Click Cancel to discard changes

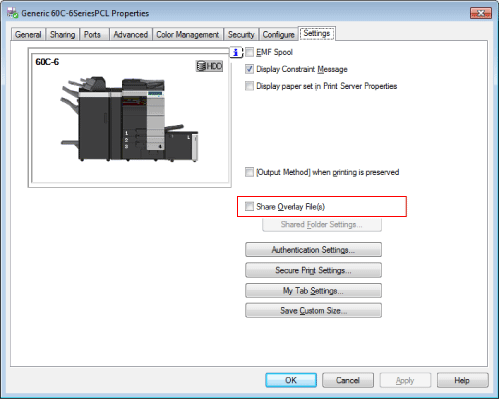[x=348, y=380]
